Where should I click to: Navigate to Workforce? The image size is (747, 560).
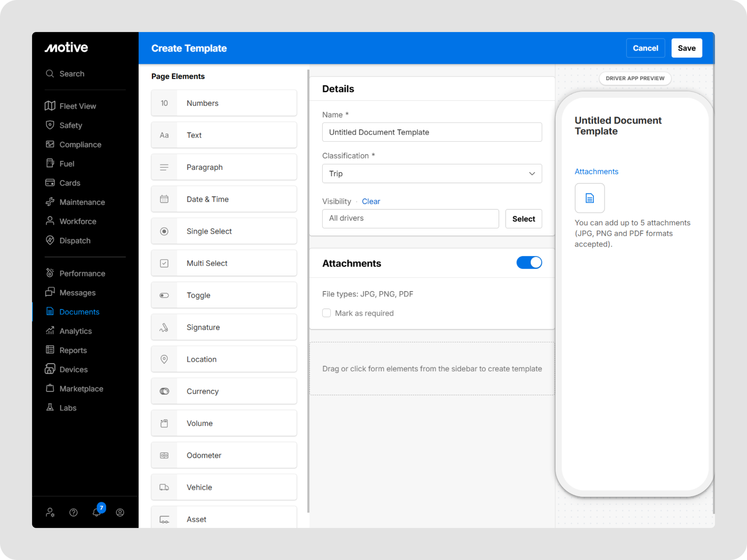[78, 221]
